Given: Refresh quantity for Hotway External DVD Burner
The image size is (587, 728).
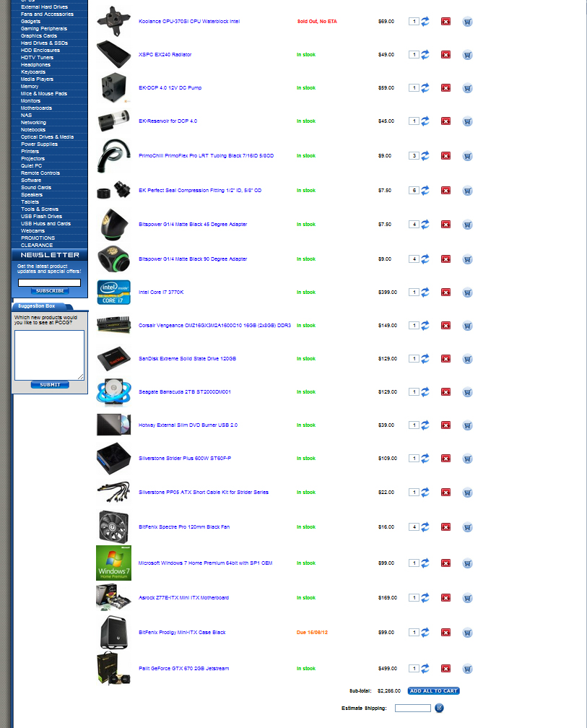Looking at the screenshot, I should 425,425.
